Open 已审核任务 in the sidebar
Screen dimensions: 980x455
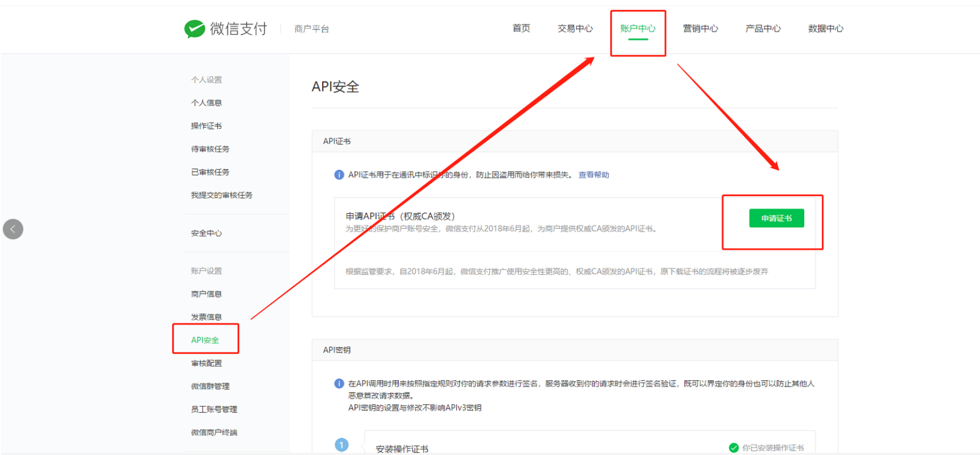210,172
